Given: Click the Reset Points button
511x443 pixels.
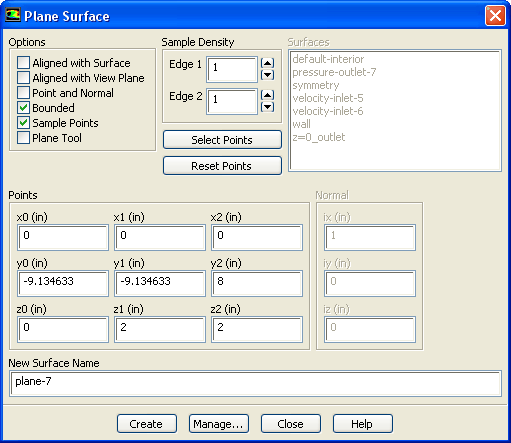Looking at the screenshot, I should 222,166.
